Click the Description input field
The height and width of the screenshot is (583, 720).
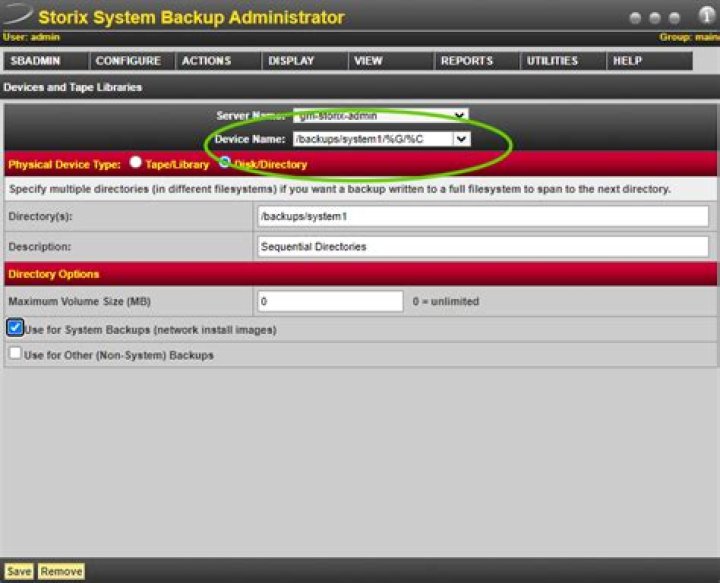[x=483, y=247]
